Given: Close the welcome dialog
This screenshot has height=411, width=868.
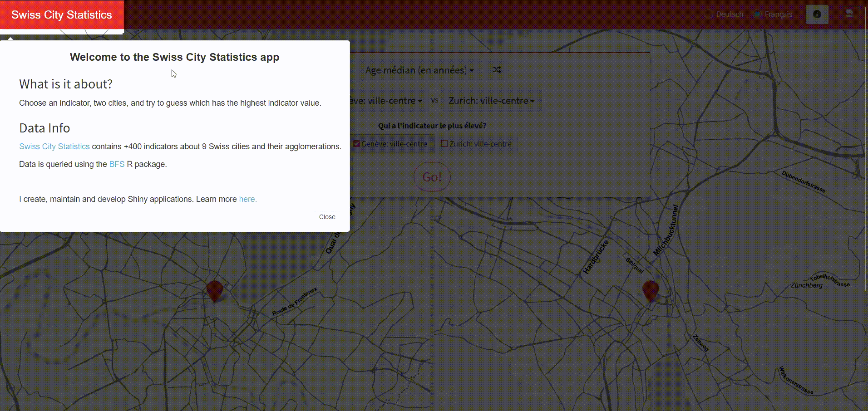Looking at the screenshot, I should coord(327,217).
